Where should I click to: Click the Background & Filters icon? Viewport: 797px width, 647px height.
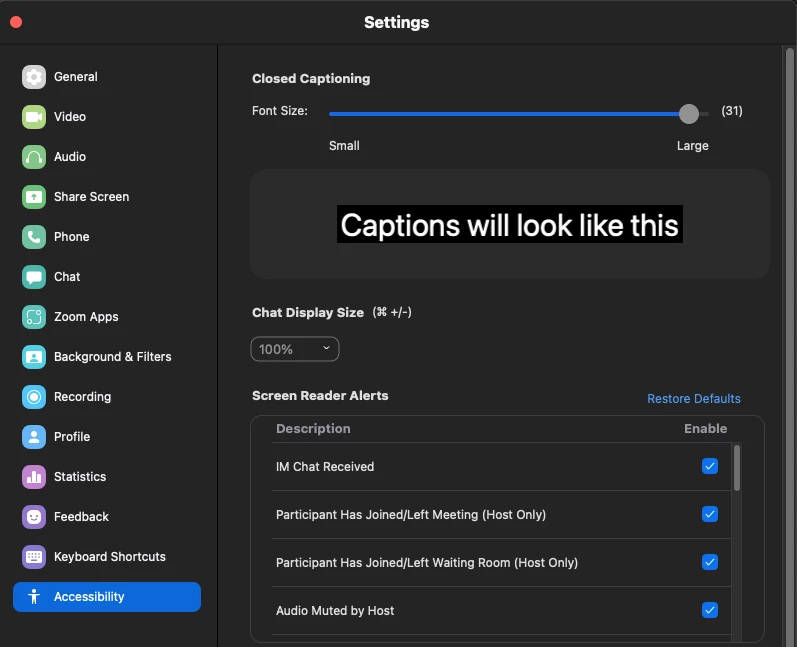(34, 357)
